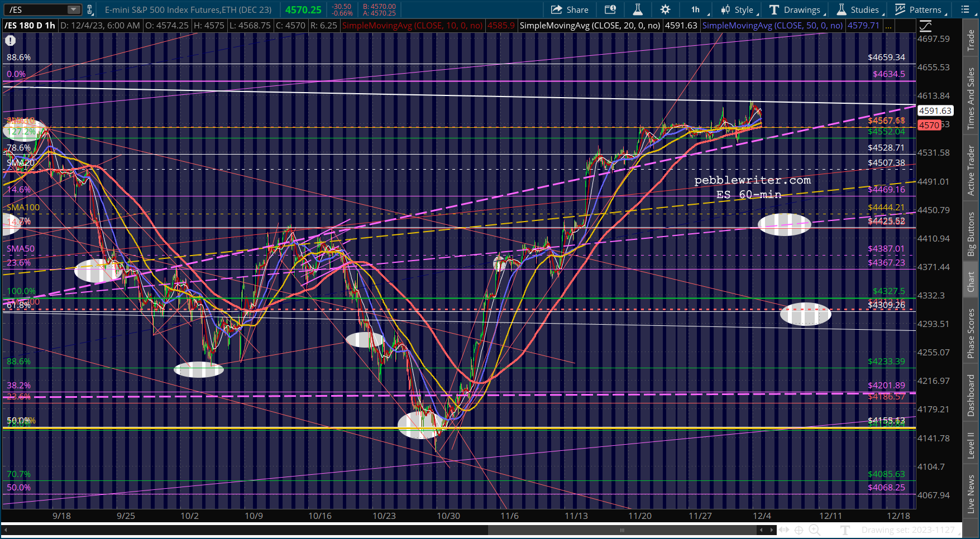Click the $4634.5 level label
The image size is (980, 539).
tap(889, 74)
